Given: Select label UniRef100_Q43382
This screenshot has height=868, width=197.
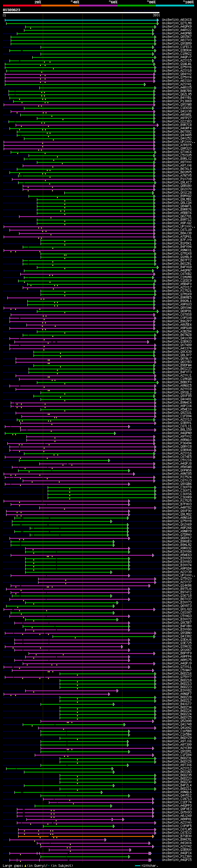Looking at the screenshot, I should 177,636.
